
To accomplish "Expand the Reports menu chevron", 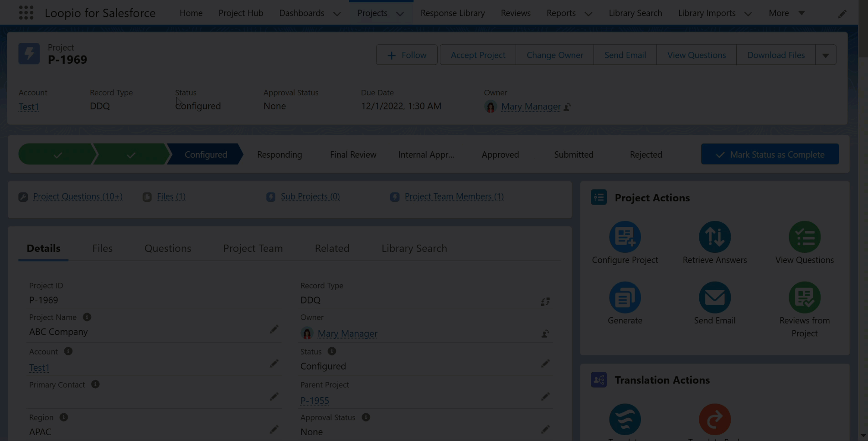I will tap(588, 14).
